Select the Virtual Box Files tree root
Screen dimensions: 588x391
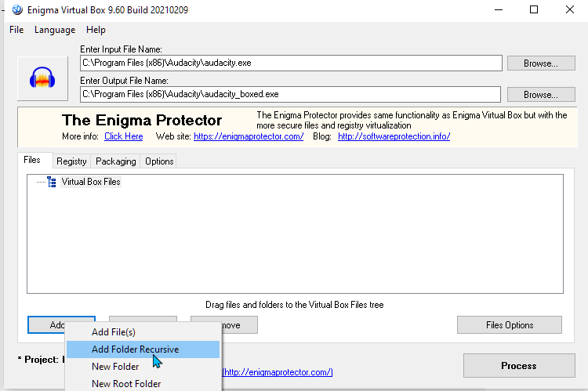91,182
